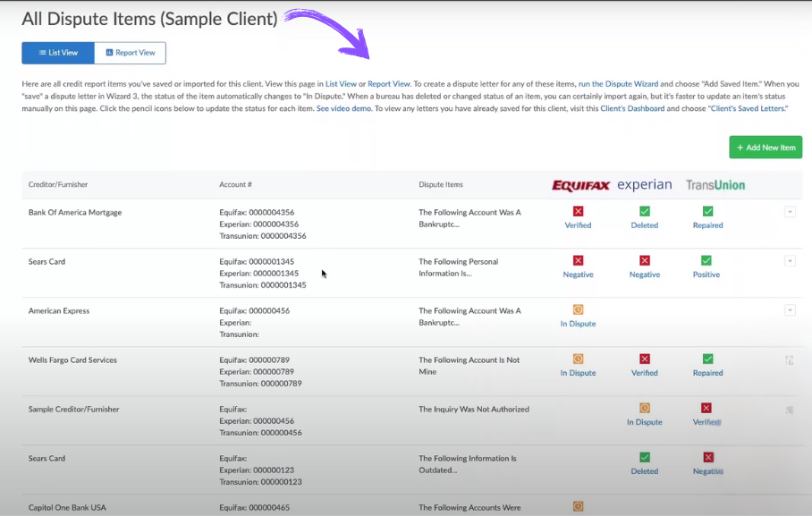
Task: Click 'The Following Account Is Not Mine' text
Action: pyautogui.click(x=469, y=366)
